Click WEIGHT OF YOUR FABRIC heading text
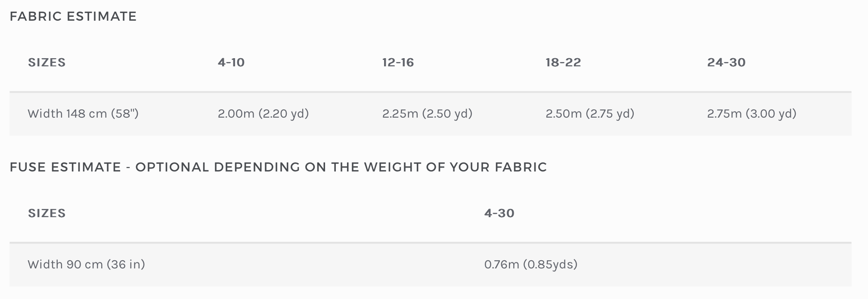Viewport: 868px width, 299px height. click(x=456, y=167)
